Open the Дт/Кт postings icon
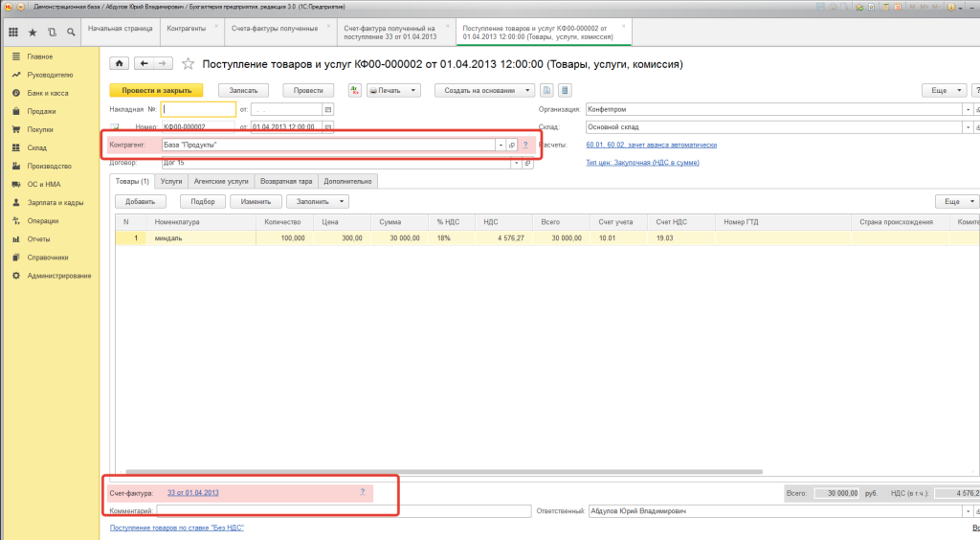 coord(355,90)
